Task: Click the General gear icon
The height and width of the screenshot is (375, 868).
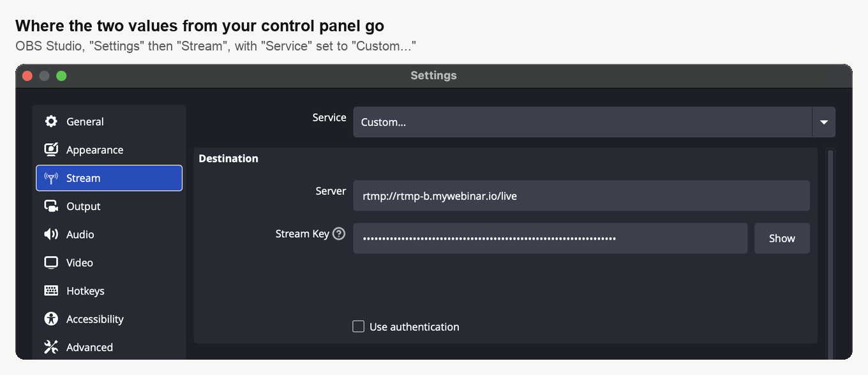Action: pyautogui.click(x=51, y=121)
